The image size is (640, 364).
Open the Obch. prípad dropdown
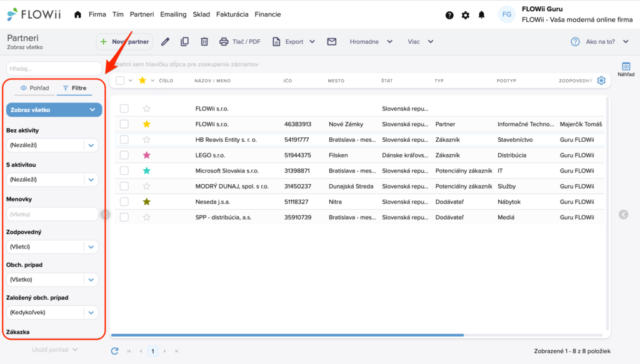click(x=52, y=280)
